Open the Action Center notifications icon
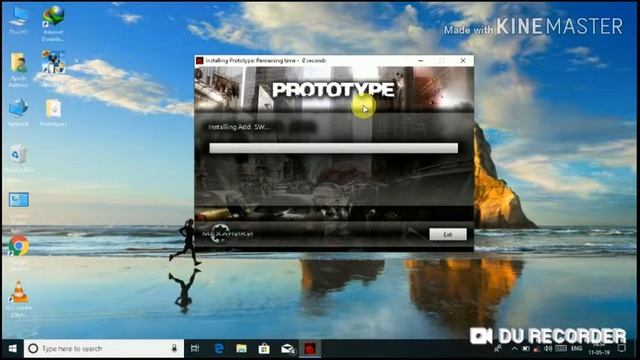This screenshot has width=640, height=360. click(621, 349)
